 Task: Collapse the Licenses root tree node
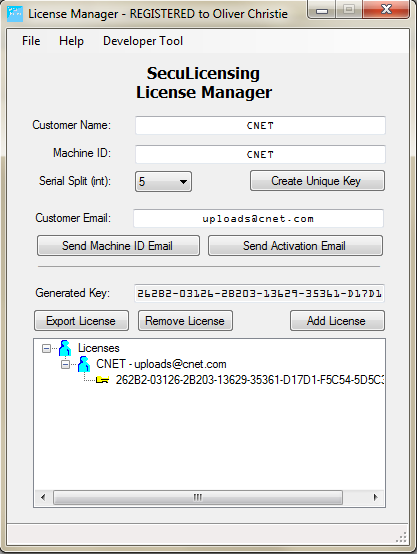coord(46,349)
